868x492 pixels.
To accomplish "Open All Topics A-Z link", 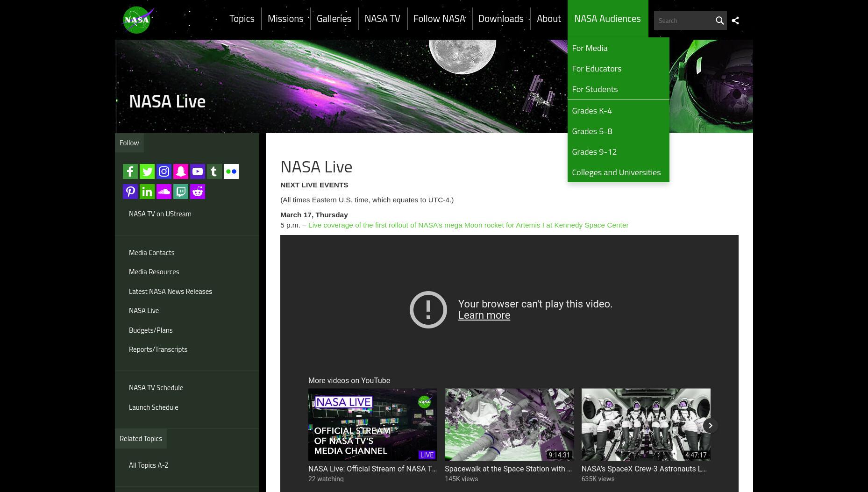I will coord(149,465).
